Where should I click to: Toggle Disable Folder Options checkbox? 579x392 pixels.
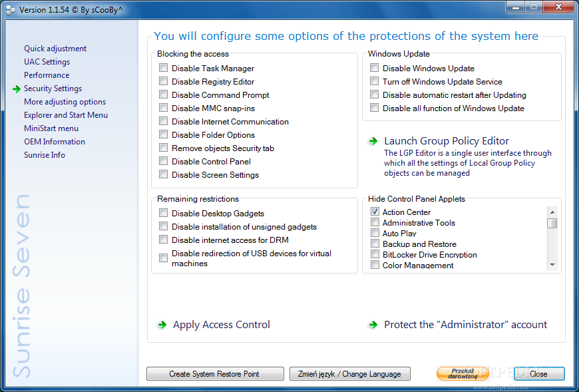[163, 134]
